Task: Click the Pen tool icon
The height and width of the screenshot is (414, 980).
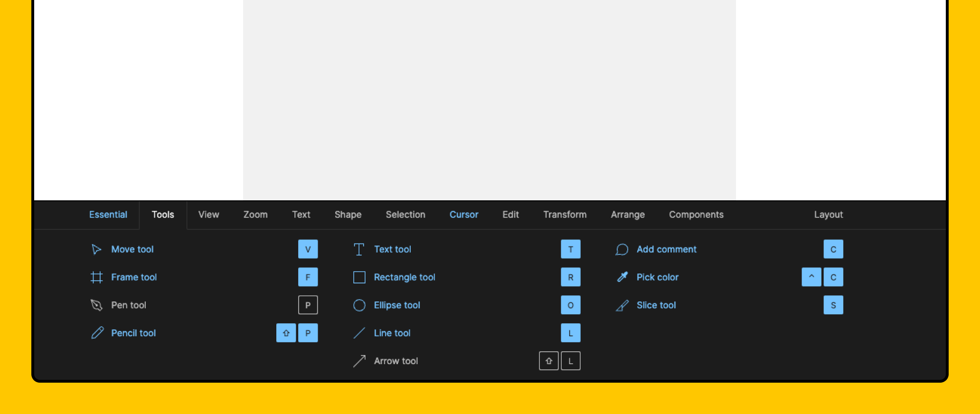Action: (x=96, y=305)
